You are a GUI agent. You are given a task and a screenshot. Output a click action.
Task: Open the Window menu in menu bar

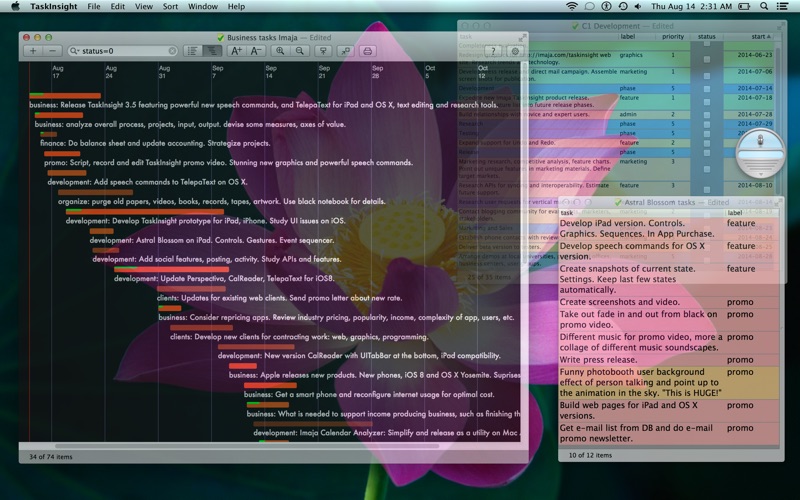click(203, 6)
